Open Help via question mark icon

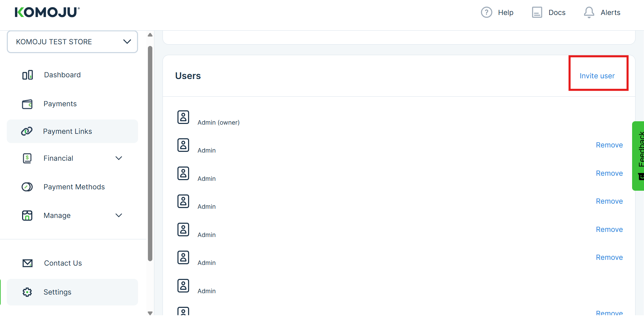486,13
